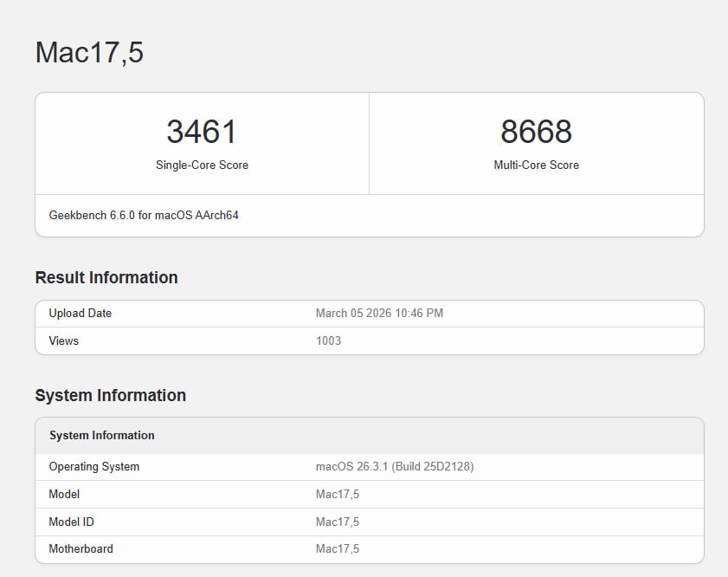The height and width of the screenshot is (577, 728).
Task: Click the 8668 multi-core score number
Action: pos(536,132)
